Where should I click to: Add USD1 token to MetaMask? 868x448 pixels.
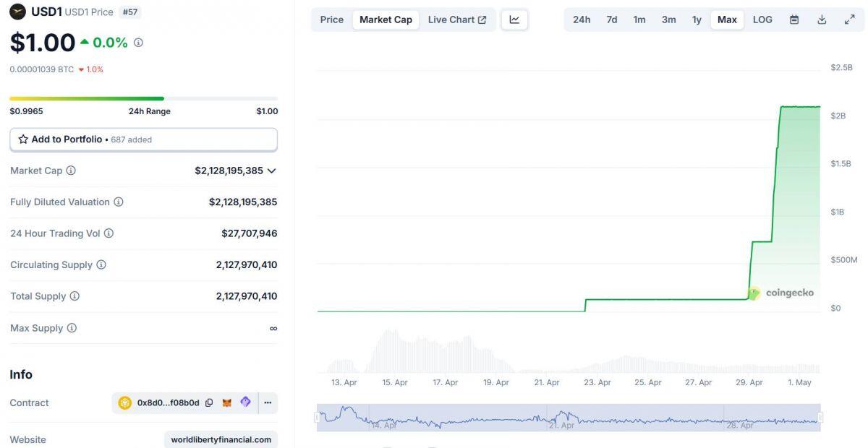point(228,402)
